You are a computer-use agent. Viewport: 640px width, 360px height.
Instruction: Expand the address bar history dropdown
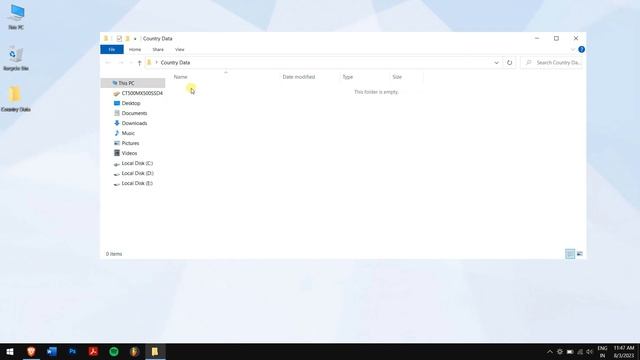[x=496, y=63]
